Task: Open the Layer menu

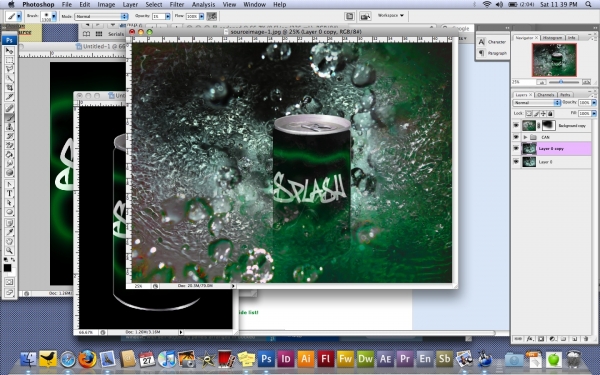Action: pos(130,5)
